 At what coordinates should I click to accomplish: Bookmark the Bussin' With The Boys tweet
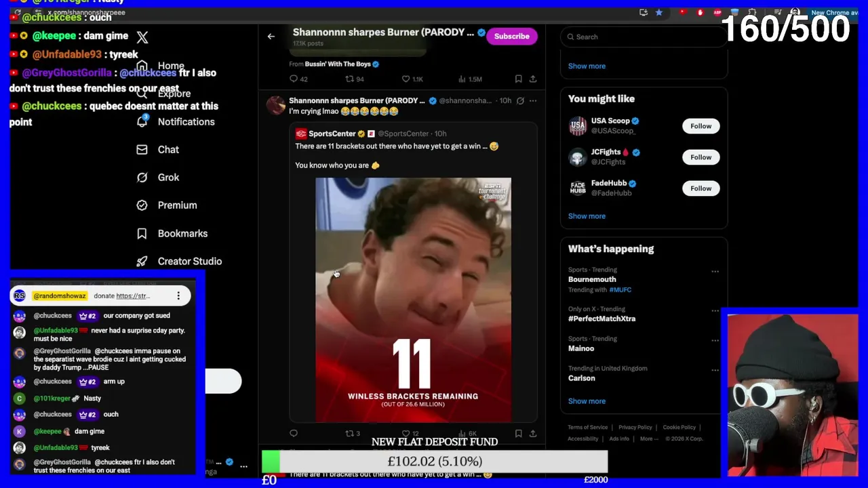click(518, 79)
